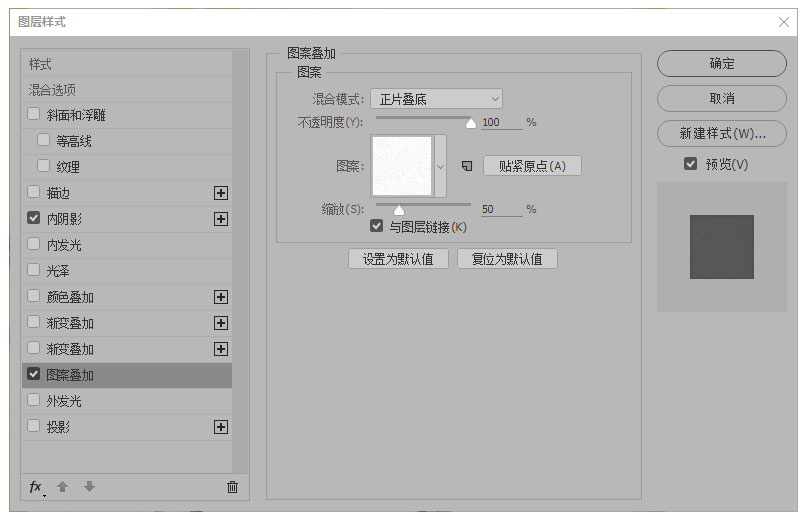Click the plus icon beside 描边
The height and width of the screenshot is (516, 808).
click(221, 193)
